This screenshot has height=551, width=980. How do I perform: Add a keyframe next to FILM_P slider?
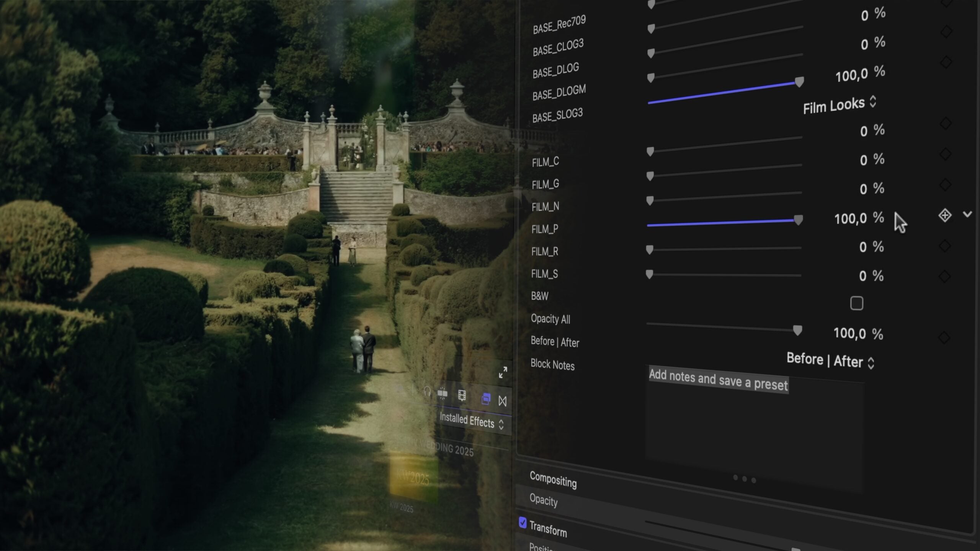coord(945,215)
